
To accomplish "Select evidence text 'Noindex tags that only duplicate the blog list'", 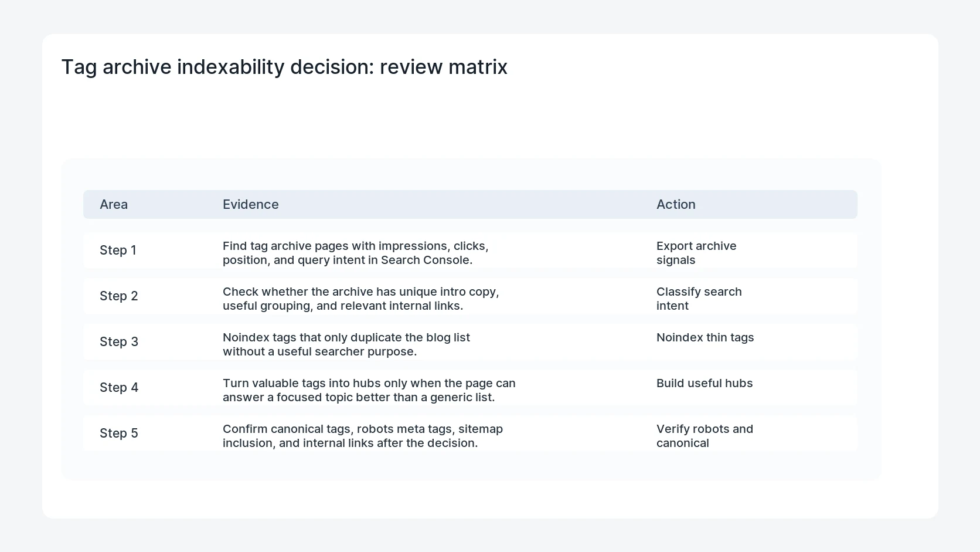I will (346, 337).
